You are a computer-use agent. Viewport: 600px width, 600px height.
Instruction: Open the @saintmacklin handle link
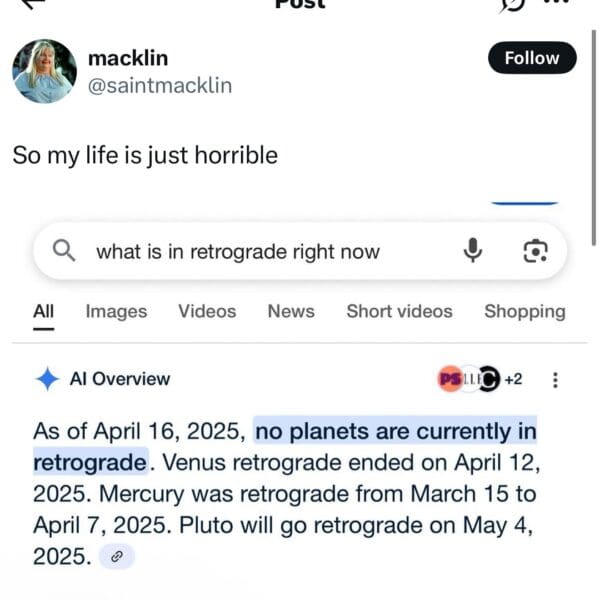click(160, 85)
